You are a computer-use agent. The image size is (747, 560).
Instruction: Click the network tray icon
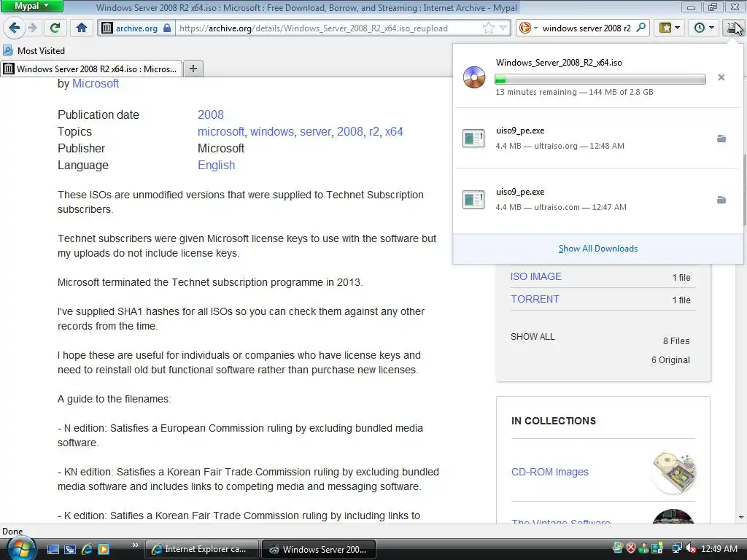click(677, 548)
